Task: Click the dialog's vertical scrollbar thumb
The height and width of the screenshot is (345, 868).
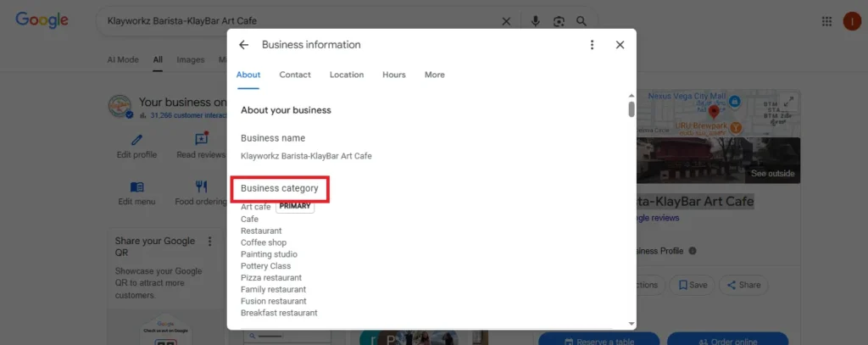Action: click(631, 109)
